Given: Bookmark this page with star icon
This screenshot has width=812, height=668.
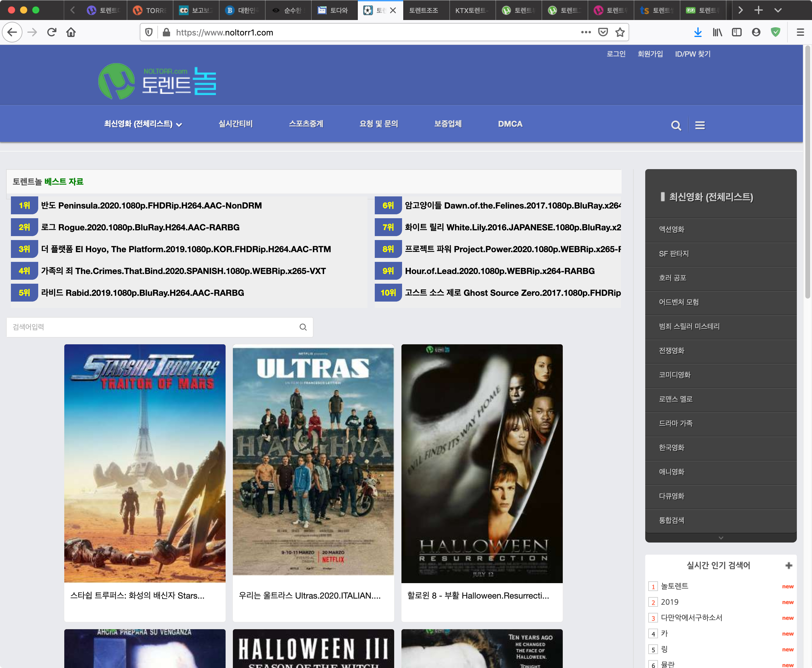Looking at the screenshot, I should tap(620, 32).
